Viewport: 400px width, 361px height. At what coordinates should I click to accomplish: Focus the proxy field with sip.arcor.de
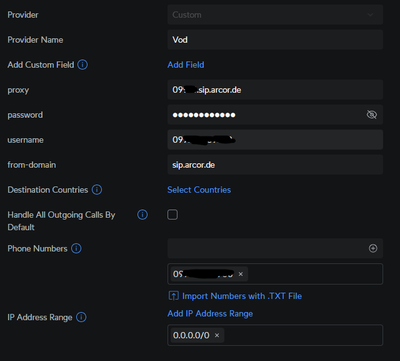pyautogui.click(x=275, y=90)
